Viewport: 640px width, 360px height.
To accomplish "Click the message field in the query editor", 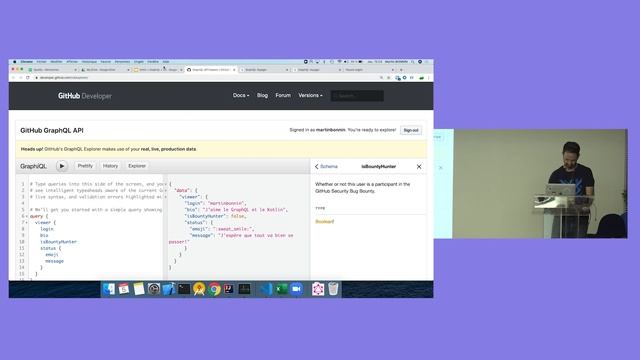I will (54, 261).
